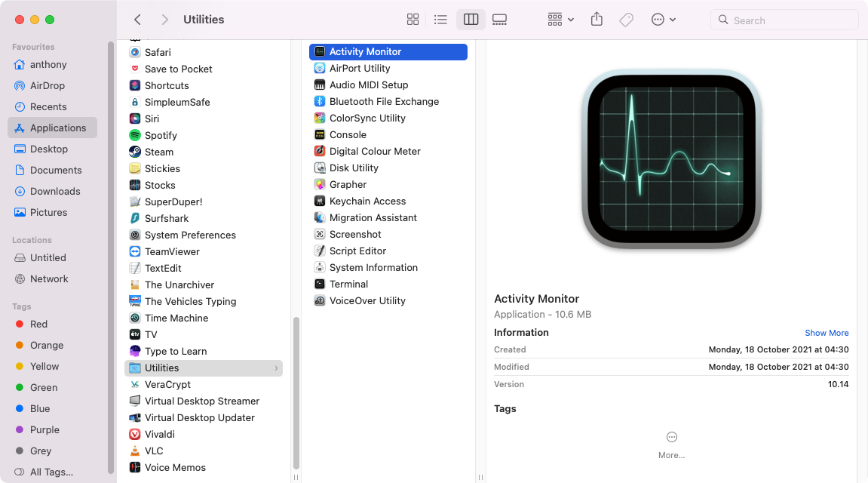Select the System Preferences icon
This screenshot has width=868, height=483.
coord(134,235)
